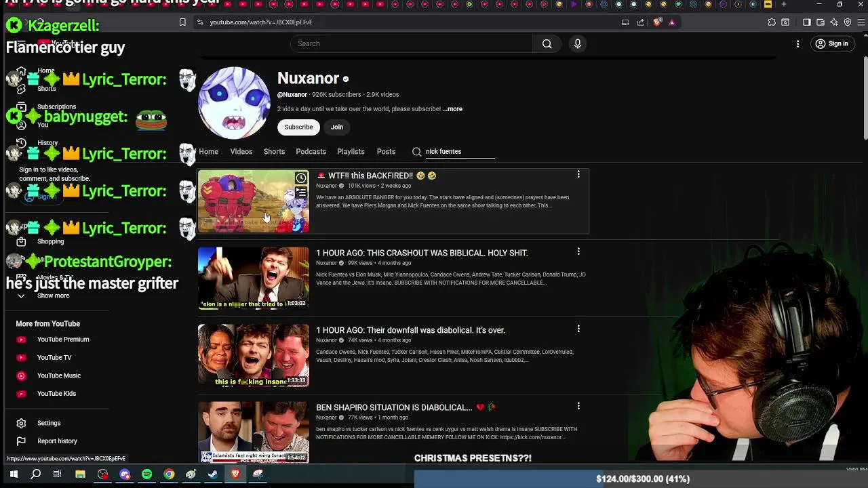Click Brave Shields lion icon
This screenshot has width=868, height=488.
point(657,22)
